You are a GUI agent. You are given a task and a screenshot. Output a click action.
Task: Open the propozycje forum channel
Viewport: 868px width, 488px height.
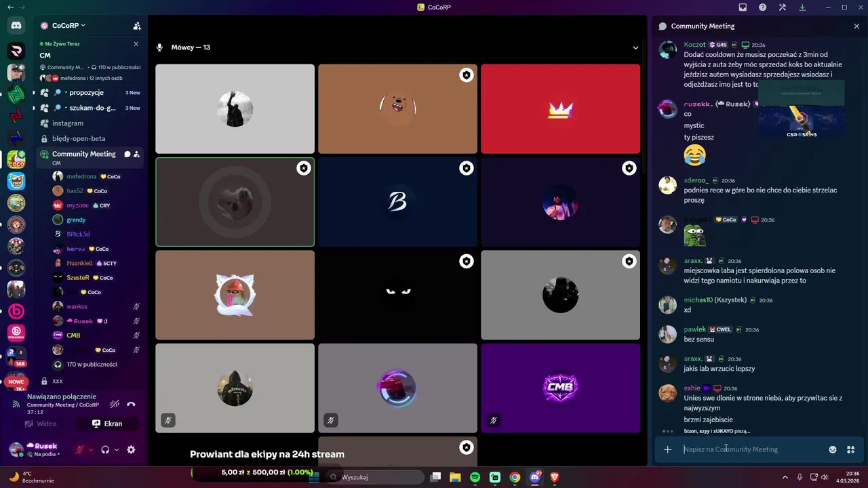click(90, 93)
